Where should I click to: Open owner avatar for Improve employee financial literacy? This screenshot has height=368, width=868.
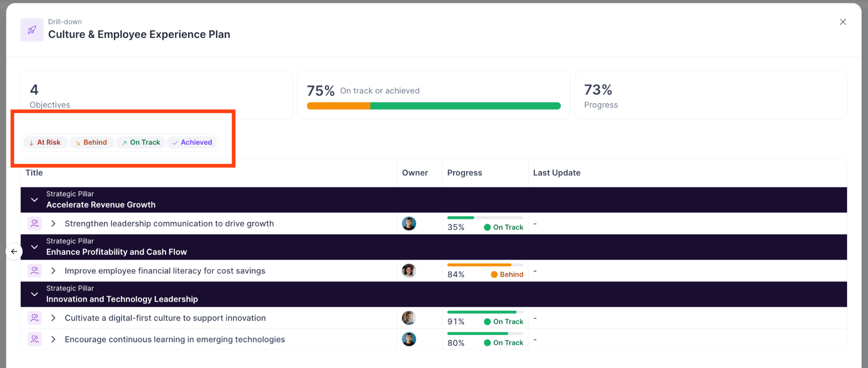[409, 271]
